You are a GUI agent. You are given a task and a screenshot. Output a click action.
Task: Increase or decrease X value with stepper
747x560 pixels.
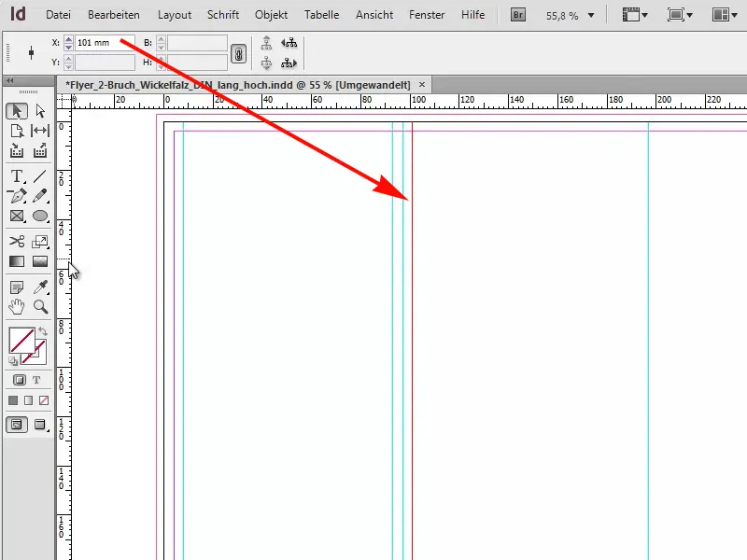pos(68,43)
